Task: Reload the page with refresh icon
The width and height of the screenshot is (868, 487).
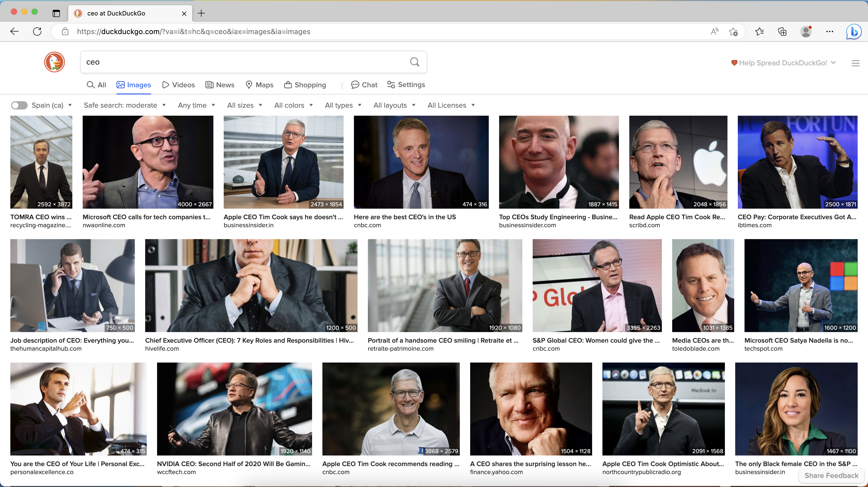Action: coord(37,32)
